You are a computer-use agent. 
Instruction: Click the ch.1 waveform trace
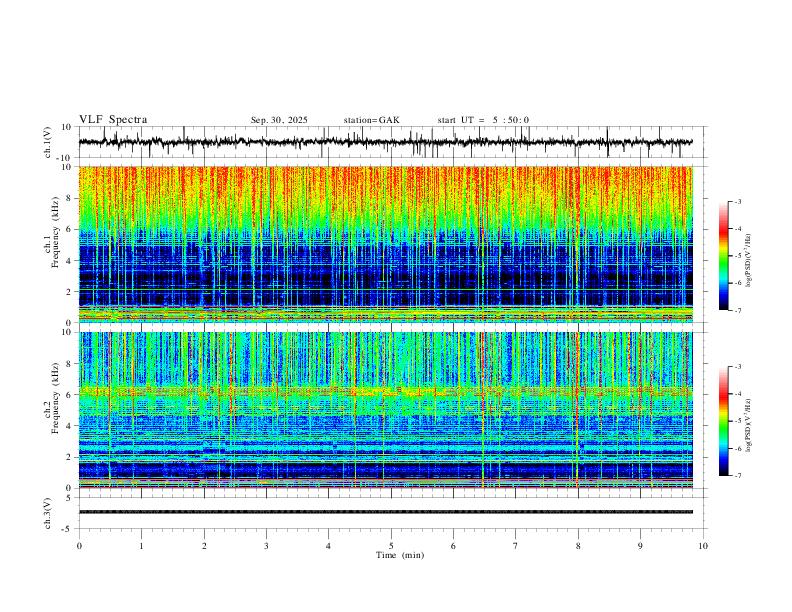385,142
